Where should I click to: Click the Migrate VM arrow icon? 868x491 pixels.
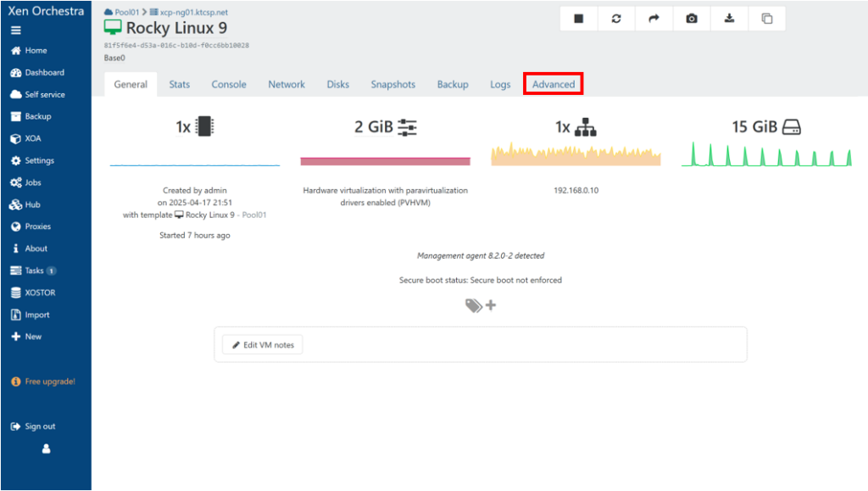coord(654,19)
